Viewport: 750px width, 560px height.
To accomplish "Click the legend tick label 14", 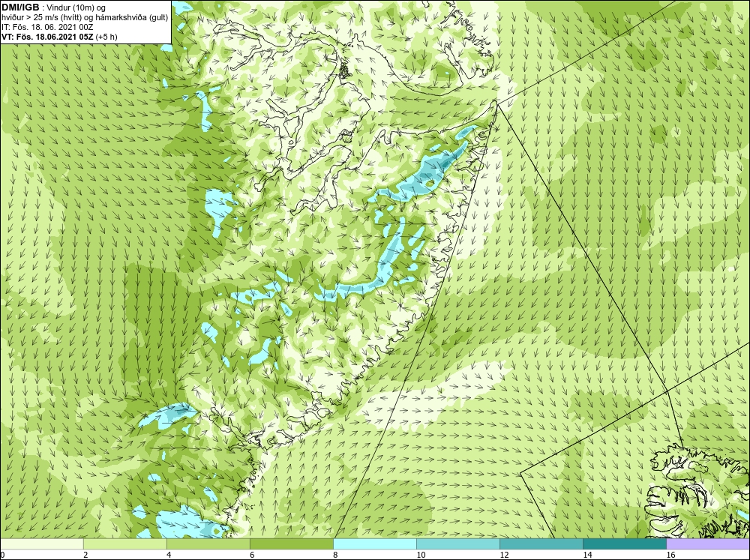I will [x=587, y=555].
